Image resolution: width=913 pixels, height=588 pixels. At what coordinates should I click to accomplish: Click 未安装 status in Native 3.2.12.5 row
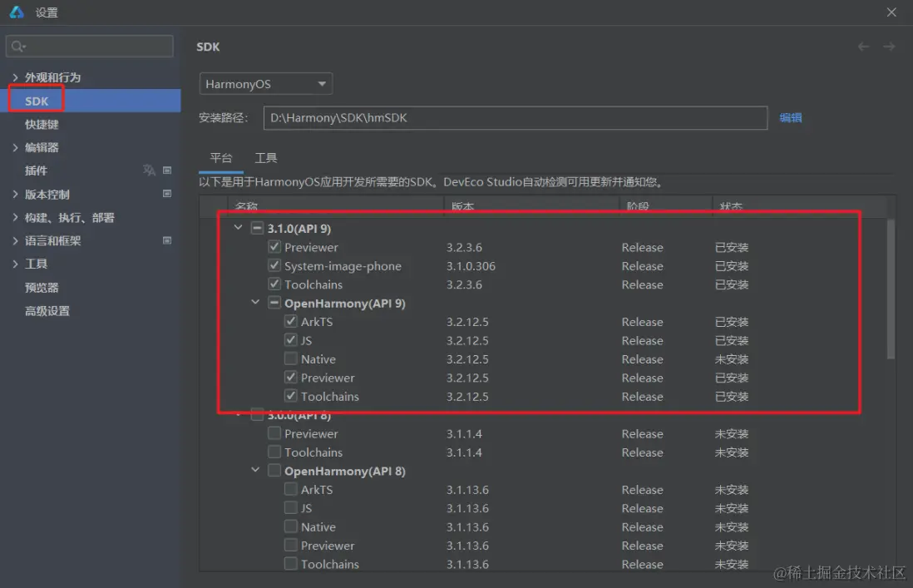(x=732, y=359)
